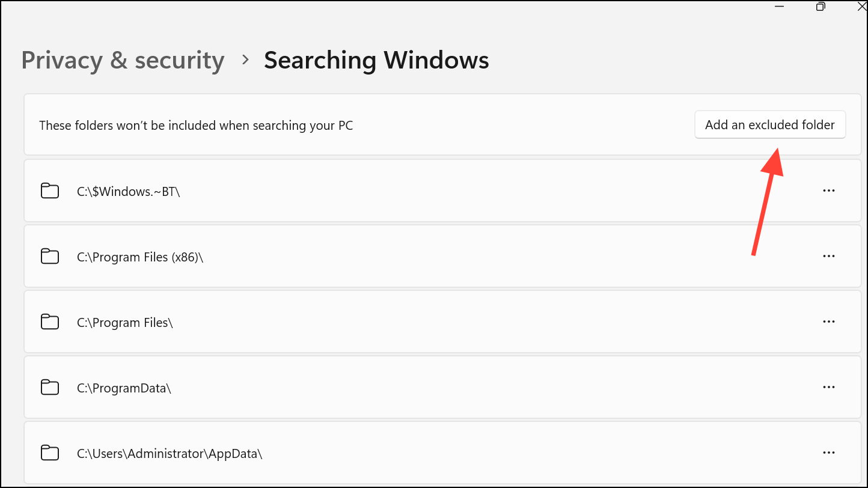868x488 pixels.
Task: Click the folder icon beside C:\Program Files (x86)\
Action: click(x=50, y=257)
